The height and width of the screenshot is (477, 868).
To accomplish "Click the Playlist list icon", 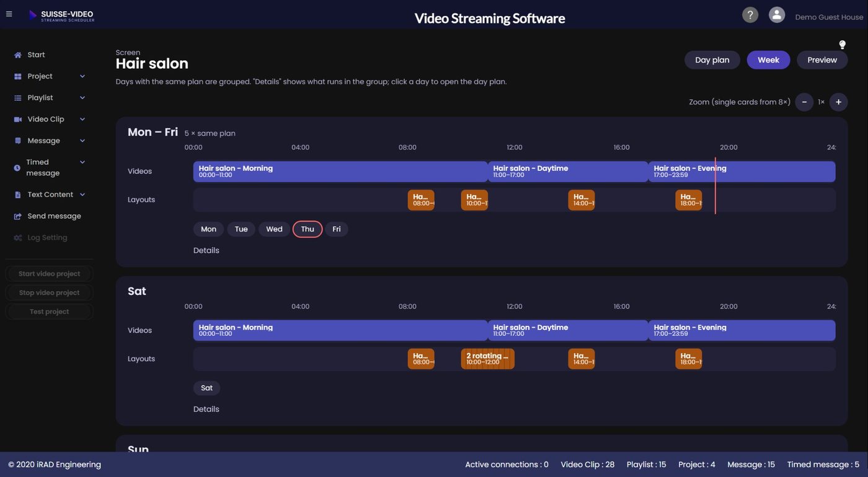I will coord(17,98).
